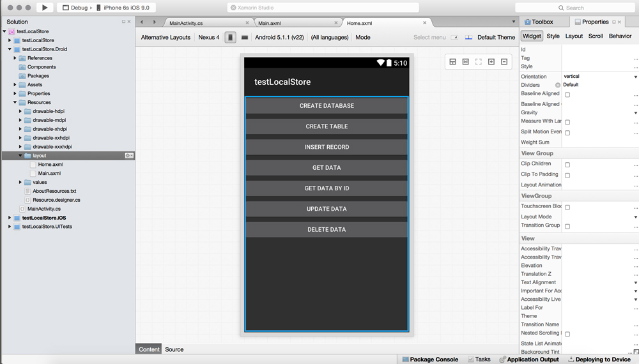The width and height of the screenshot is (639, 364).
Task: Click the 1:1 actual size zoom icon
Action: coord(465,62)
